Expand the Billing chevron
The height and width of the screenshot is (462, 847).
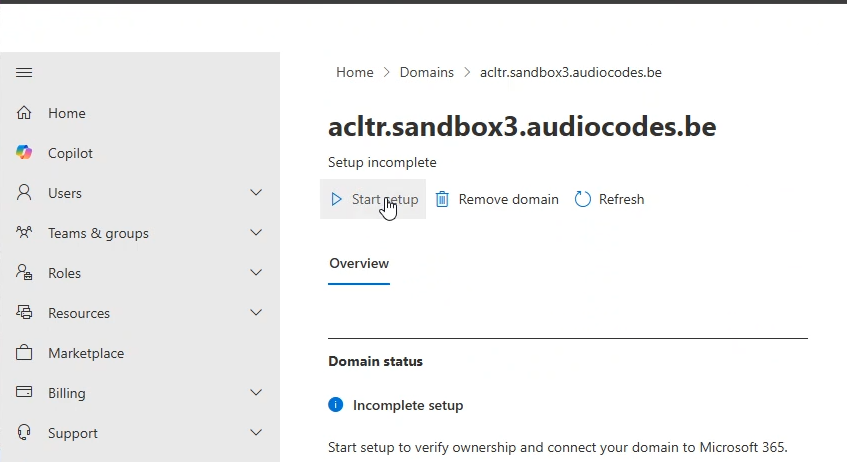click(x=256, y=392)
